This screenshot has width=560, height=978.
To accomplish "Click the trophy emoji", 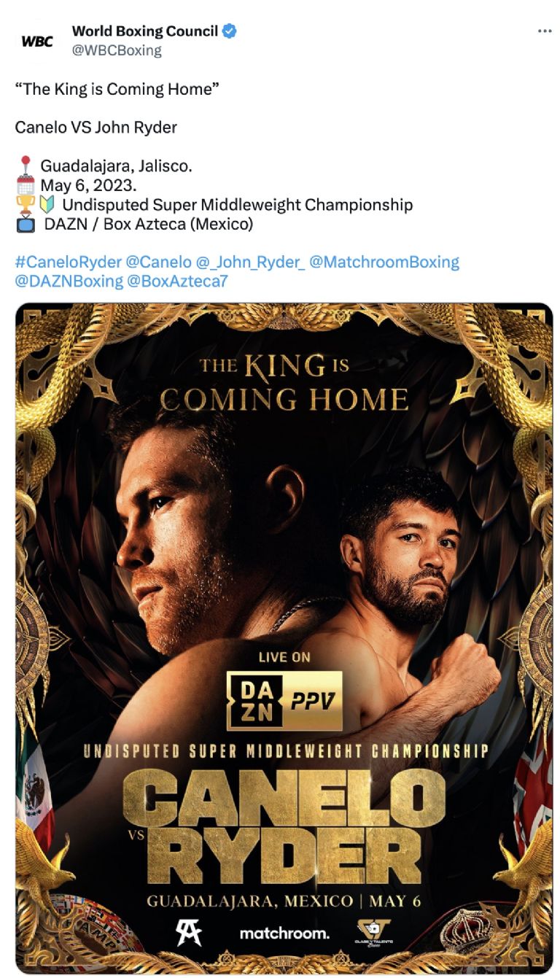I will 26,205.
